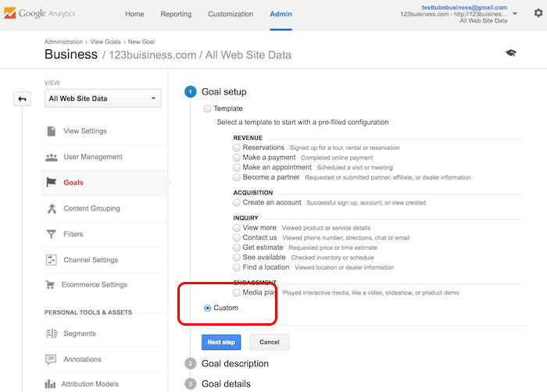Click the settings gear icon
The width and height of the screenshot is (547, 392).
pos(538,13)
